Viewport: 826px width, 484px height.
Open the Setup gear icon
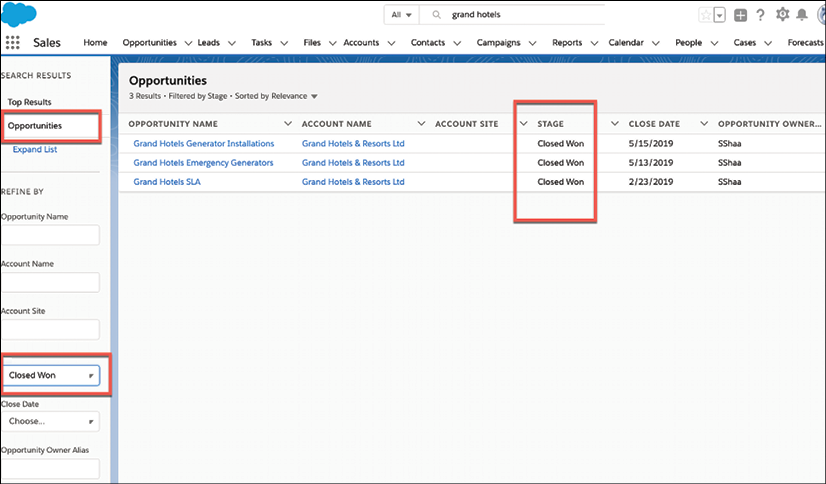click(x=782, y=15)
